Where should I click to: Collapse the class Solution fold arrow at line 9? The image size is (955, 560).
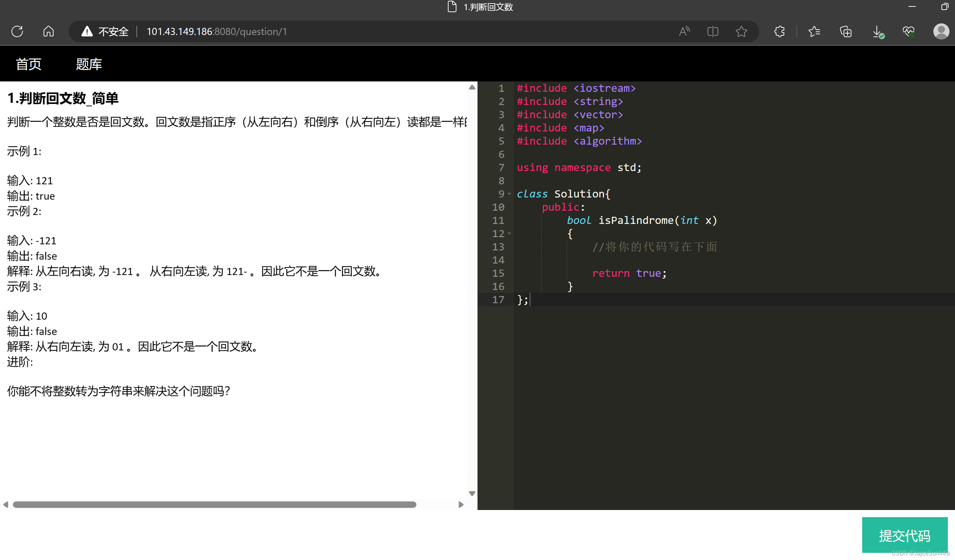click(509, 194)
